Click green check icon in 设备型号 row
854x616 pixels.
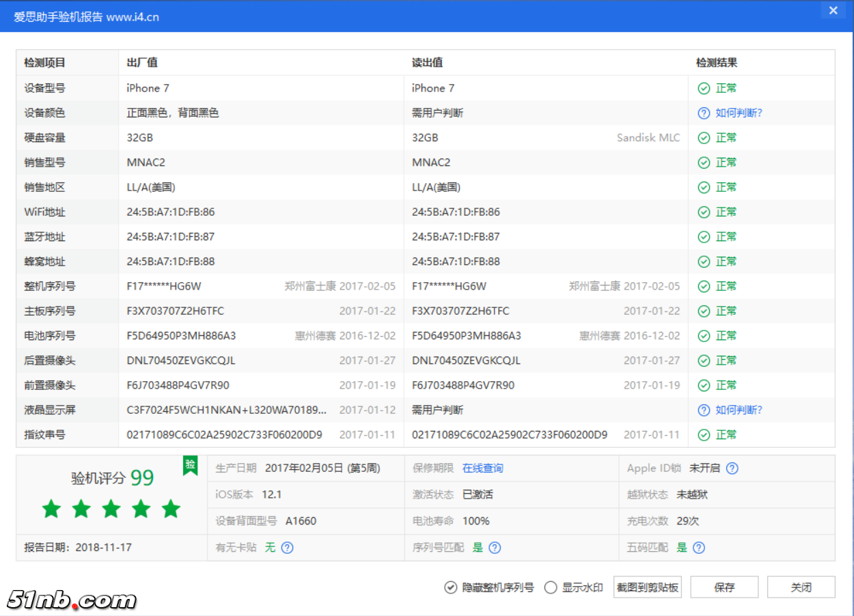point(703,88)
